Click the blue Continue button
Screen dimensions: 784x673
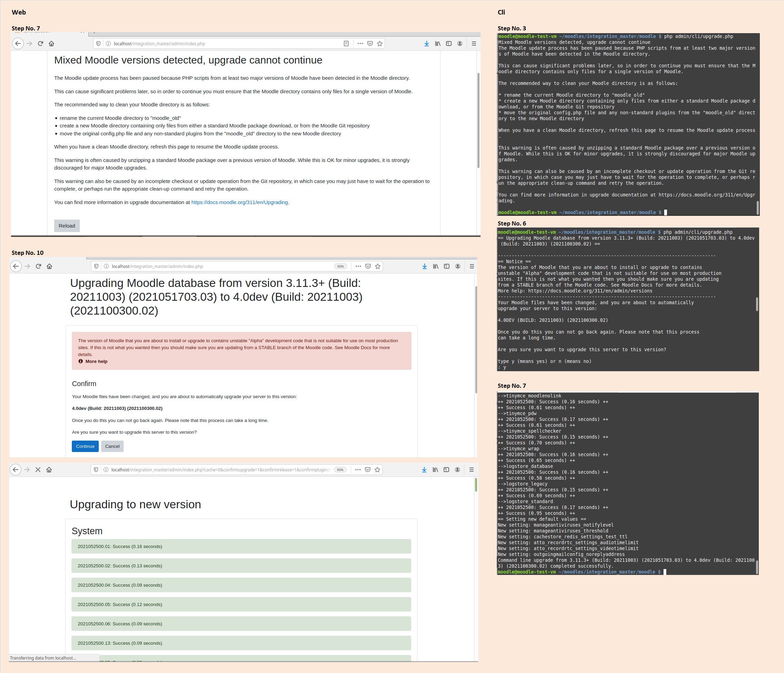(85, 446)
